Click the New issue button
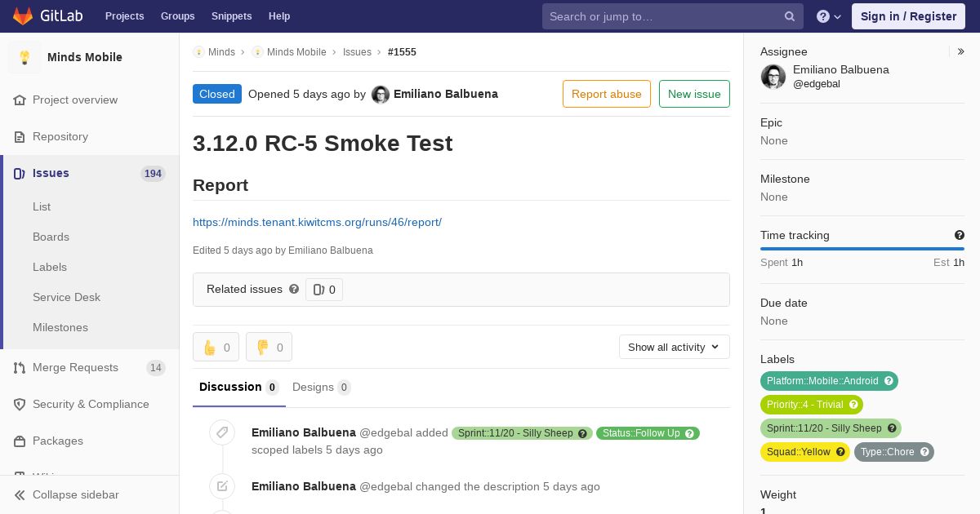This screenshot has width=980, height=514. point(694,94)
